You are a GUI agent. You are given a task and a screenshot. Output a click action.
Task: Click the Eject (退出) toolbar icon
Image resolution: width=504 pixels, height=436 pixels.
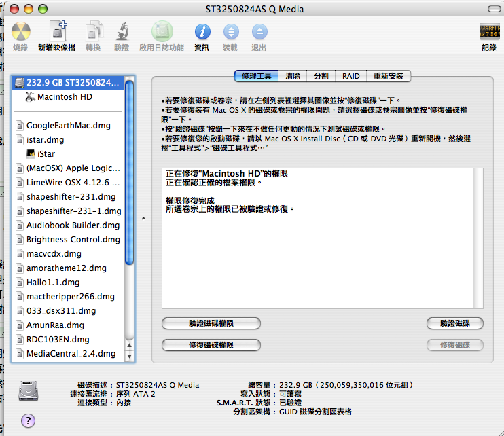click(259, 32)
